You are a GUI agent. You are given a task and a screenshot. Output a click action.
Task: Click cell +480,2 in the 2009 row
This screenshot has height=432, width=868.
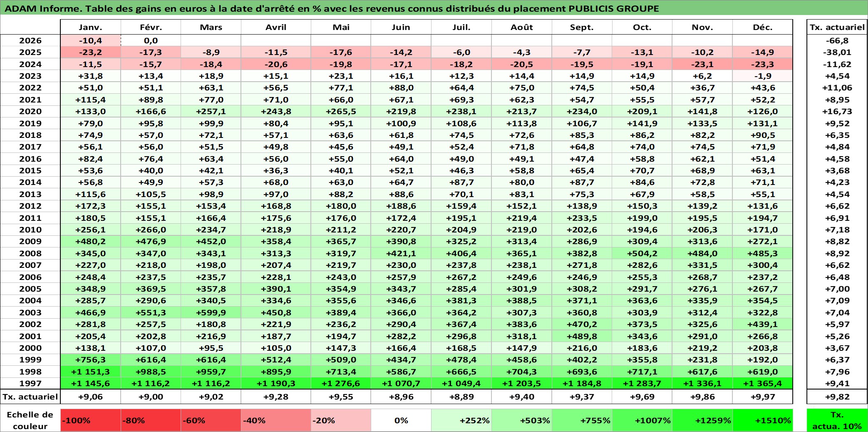(x=91, y=241)
